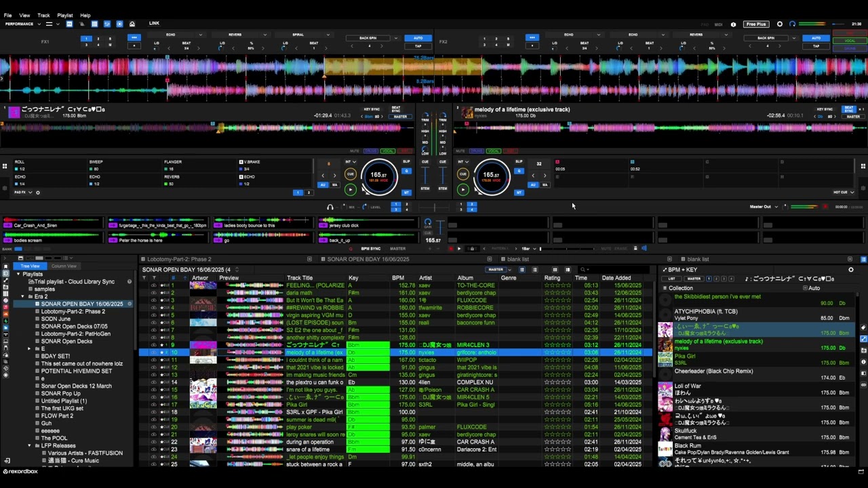Click deck 2 track artwork thumbnail

pos(467,112)
